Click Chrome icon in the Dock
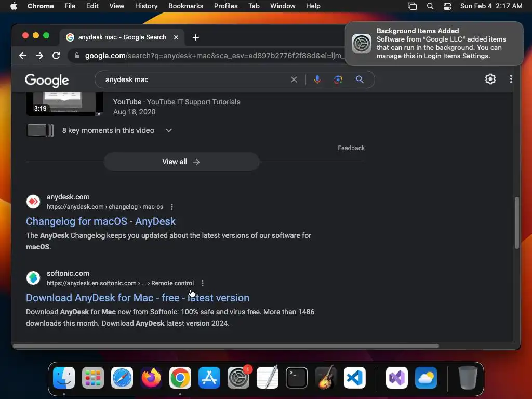Image resolution: width=532 pixels, height=399 pixels. point(180,378)
